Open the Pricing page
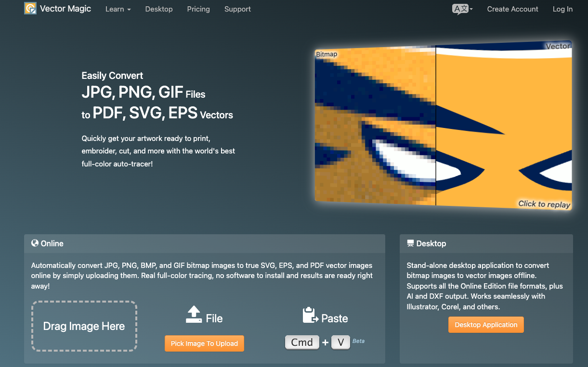588x367 pixels. coord(198,9)
